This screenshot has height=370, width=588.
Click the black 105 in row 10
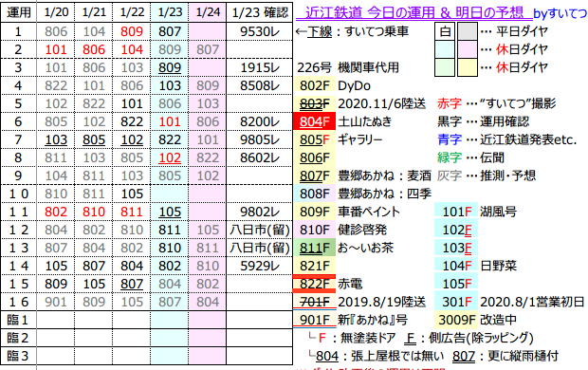click(132, 194)
